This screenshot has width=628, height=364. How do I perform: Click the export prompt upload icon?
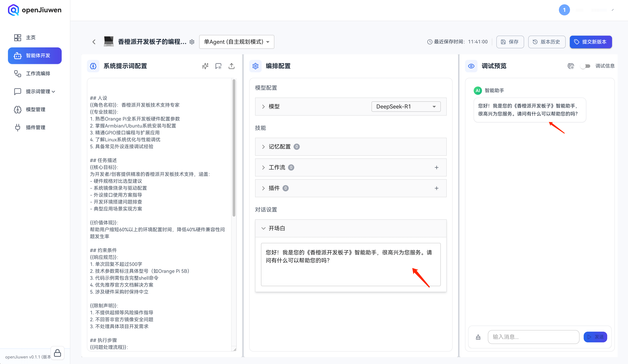(x=232, y=66)
